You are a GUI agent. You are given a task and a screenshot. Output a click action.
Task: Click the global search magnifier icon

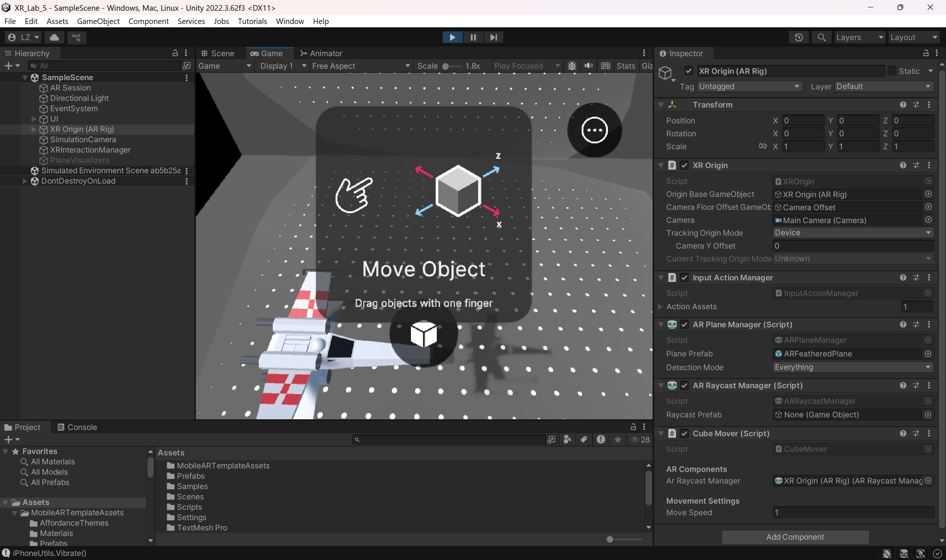pyautogui.click(x=821, y=37)
